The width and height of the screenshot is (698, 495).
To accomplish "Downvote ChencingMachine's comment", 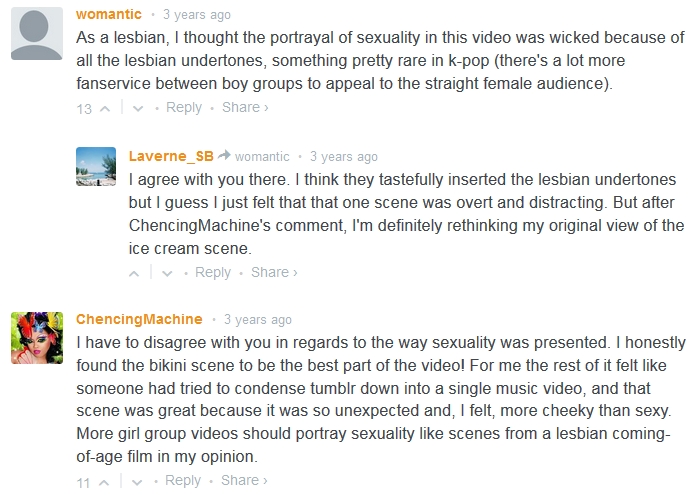I will pos(138,482).
